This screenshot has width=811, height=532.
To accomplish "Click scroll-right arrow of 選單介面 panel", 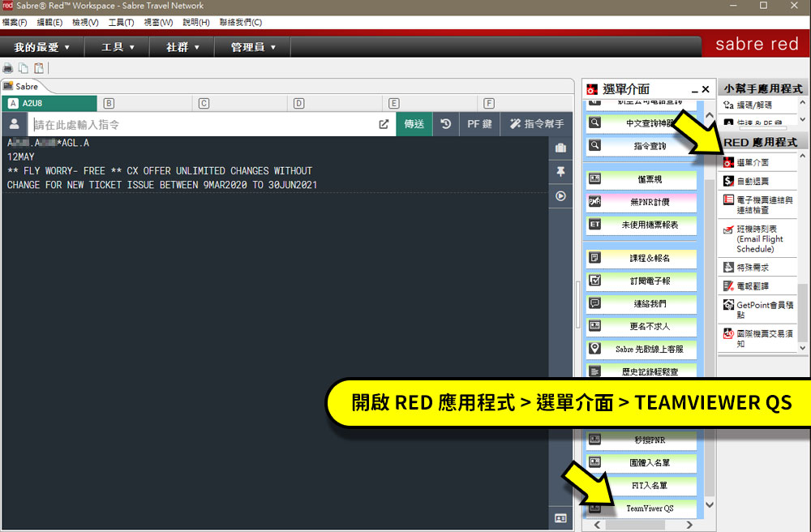I will coord(689,525).
